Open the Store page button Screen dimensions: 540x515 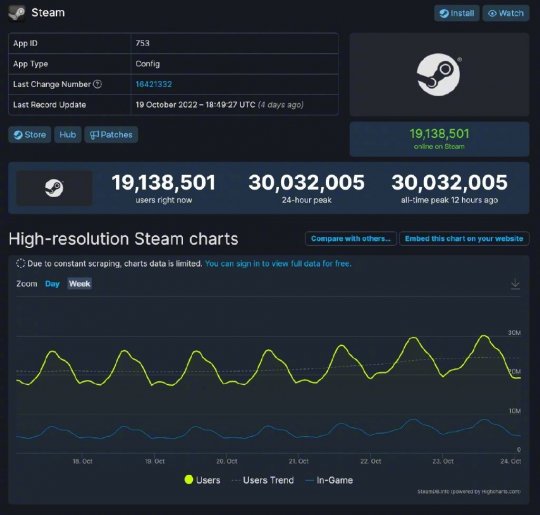point(30,135)
